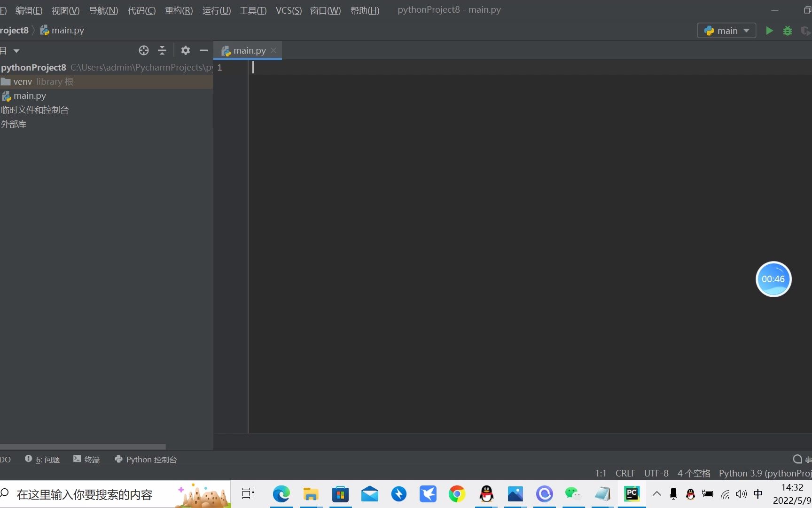
Task: Locate the current file with the crosshair icon
Action: (x=144, y=50)
